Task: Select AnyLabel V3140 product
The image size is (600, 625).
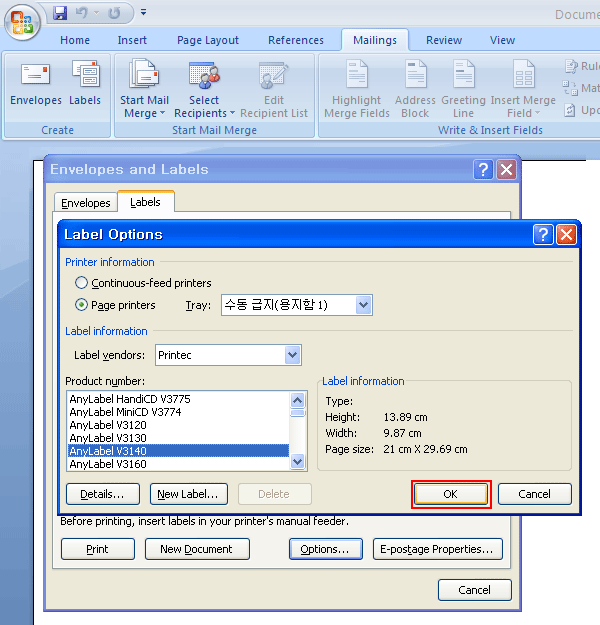Action: click(178, 451)
